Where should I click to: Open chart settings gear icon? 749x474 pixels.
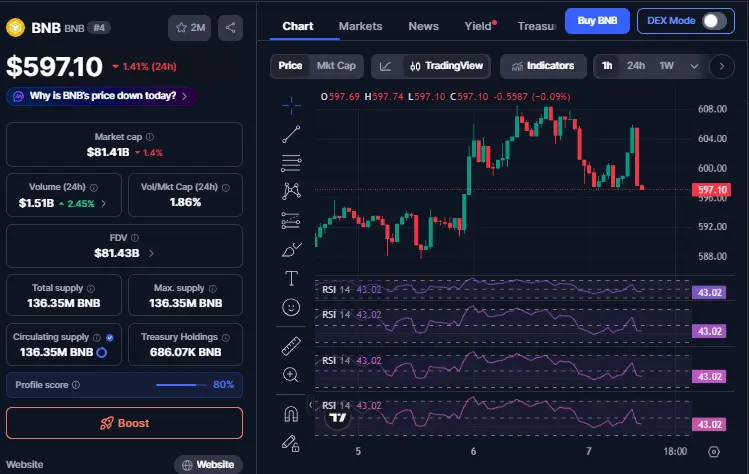click(x=714, y=452)
